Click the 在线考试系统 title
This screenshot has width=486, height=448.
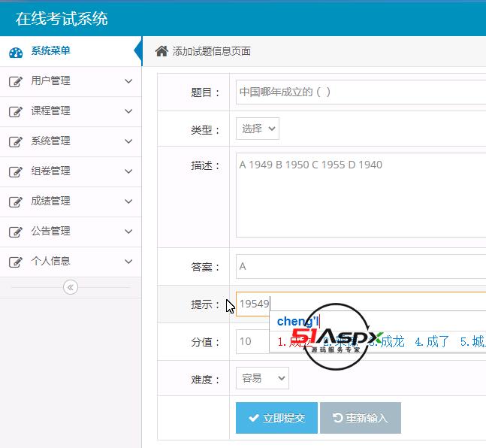click(x=62, y=19)
